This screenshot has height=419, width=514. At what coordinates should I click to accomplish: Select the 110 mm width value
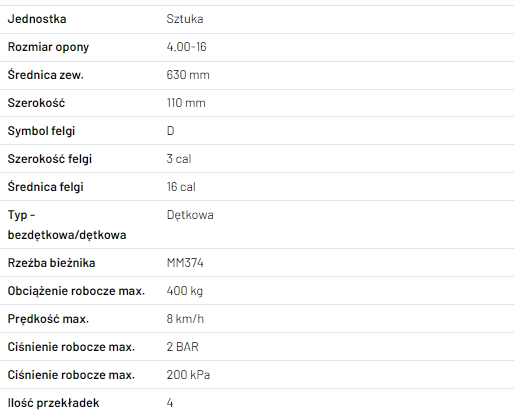(186, 103)
